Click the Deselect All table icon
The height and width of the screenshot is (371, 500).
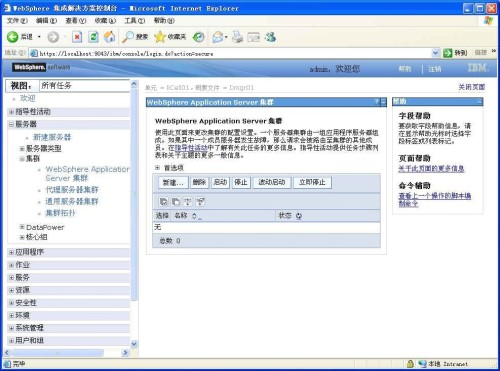(x=176, y=201)
